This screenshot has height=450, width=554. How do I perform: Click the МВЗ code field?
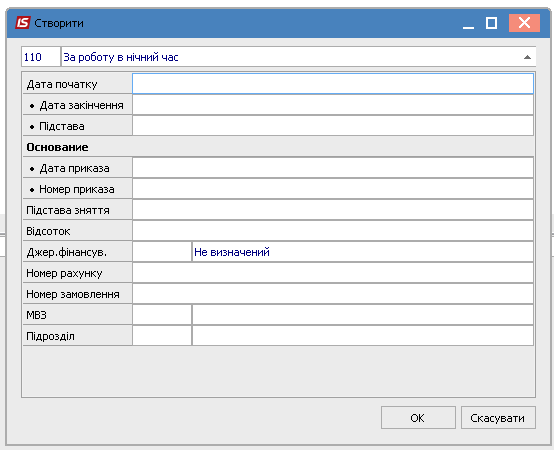click(162, 315)
